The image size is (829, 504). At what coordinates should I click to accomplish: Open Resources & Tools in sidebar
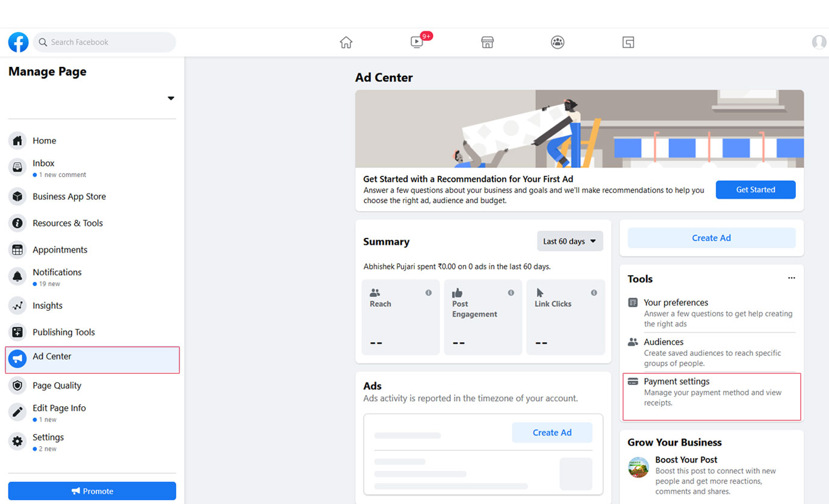68,223
